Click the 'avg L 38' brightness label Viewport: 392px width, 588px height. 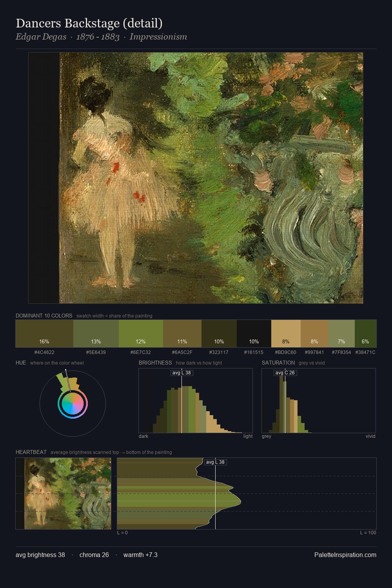pos(182,373)
